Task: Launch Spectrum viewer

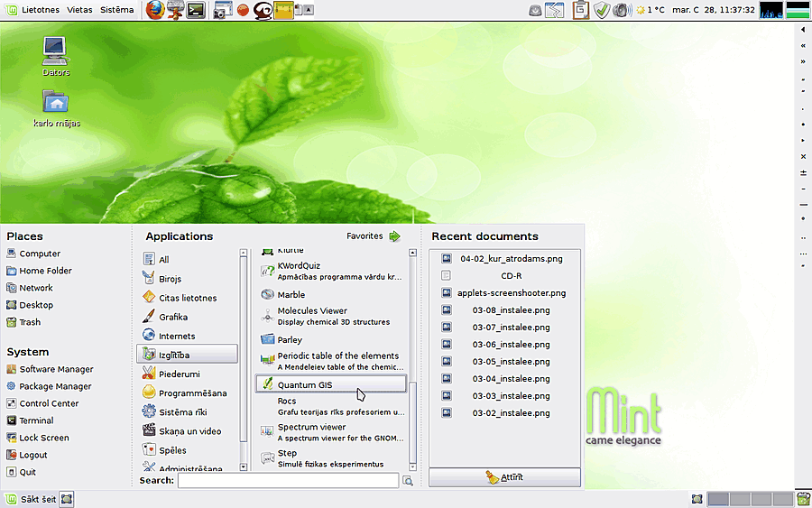Action: [x=331, y=432]
